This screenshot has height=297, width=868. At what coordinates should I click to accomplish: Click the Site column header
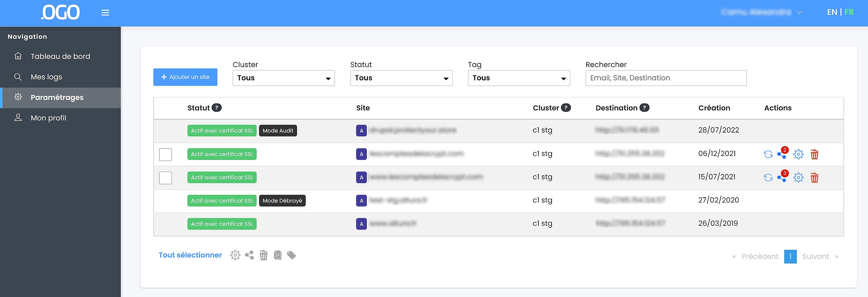(363, 108)
